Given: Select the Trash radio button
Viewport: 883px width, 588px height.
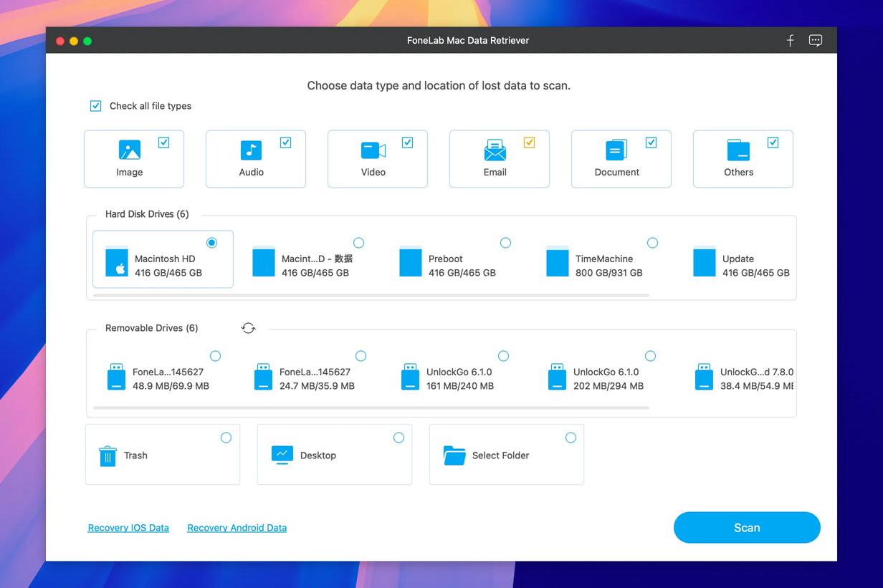Looking at the screenshot, I should point(226,438).
